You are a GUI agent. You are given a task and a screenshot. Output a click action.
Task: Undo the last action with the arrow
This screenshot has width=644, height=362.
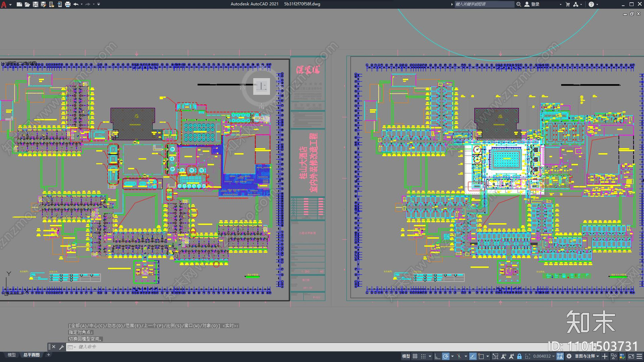[x=76, y=4]
